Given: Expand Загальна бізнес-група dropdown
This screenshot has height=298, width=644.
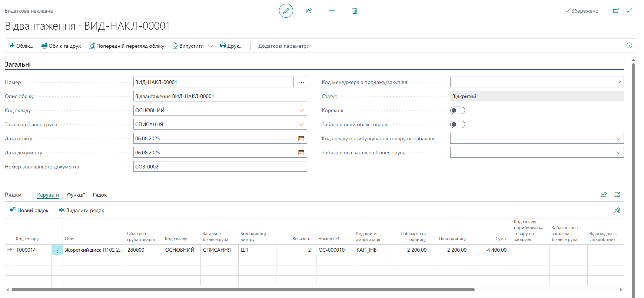Looking at the screenshot, I should tap(302, 124).
